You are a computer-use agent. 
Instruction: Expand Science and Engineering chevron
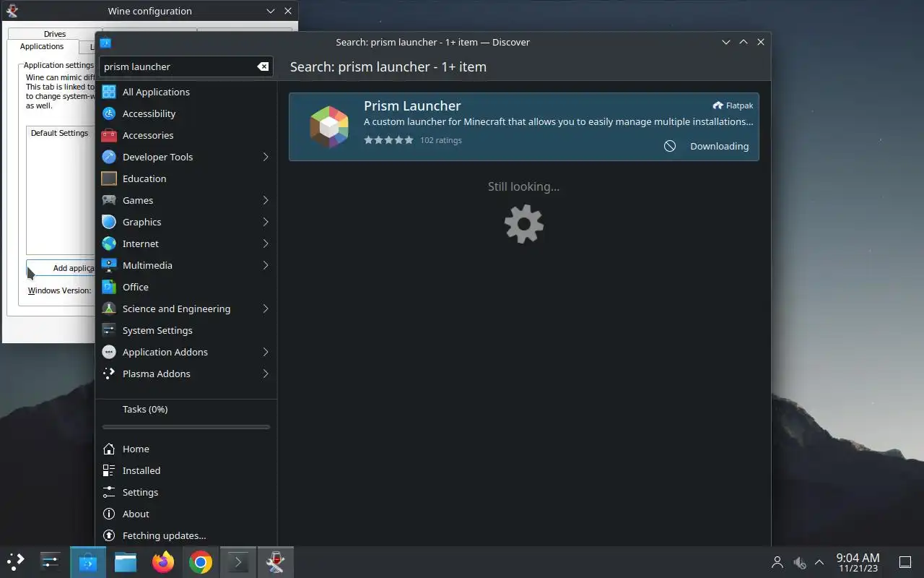(265, 309)
